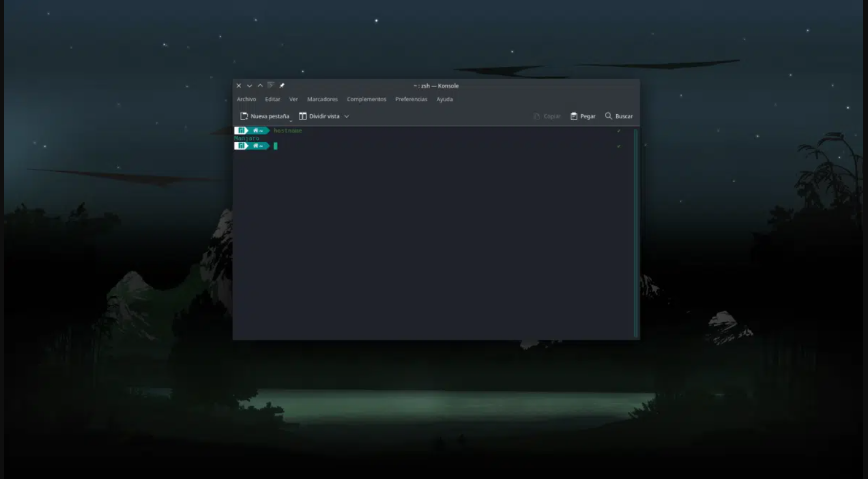The width and height of the screenshot is (868, 479).
Task: Click the "hostname" command text
Action: pyautogui.click(x=288, y=131)
